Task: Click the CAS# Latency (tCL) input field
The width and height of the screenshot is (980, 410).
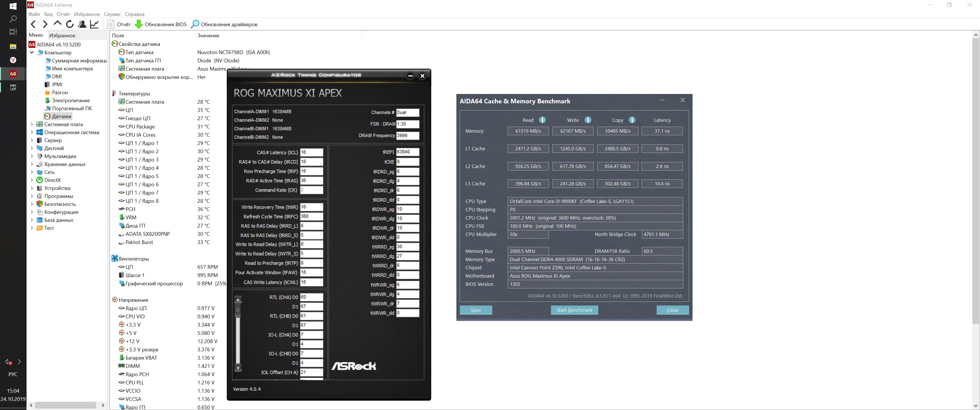Action: tap(311, 153)
